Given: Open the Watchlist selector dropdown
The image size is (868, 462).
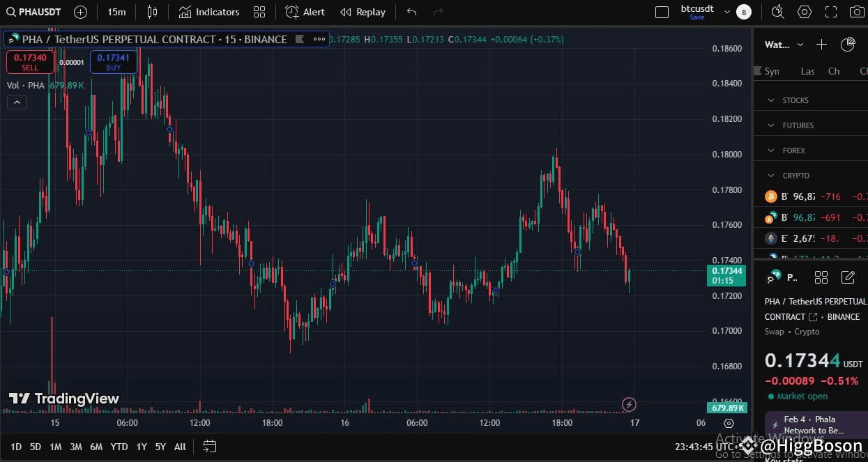Looking at the screenshot, I should tap(800, 45).
